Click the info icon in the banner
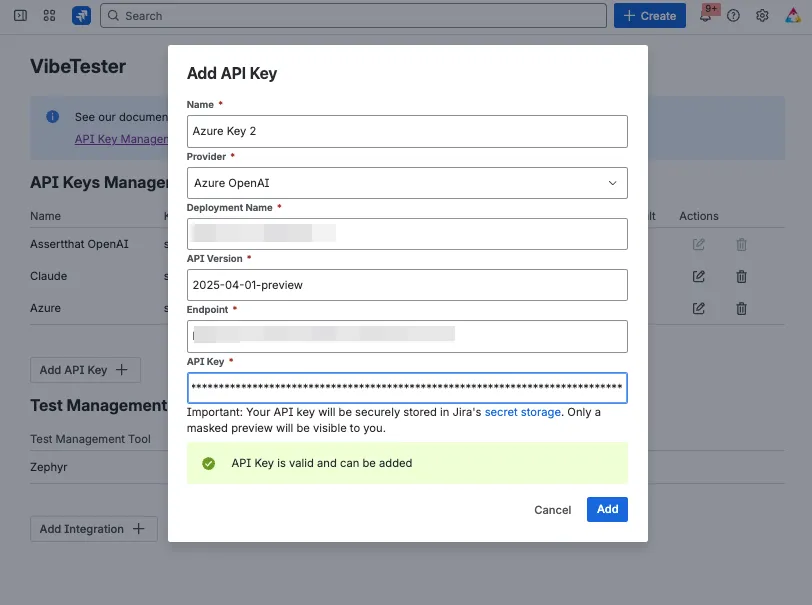The height and width of the screenshot is (605, 812). (x=52, y=117)
